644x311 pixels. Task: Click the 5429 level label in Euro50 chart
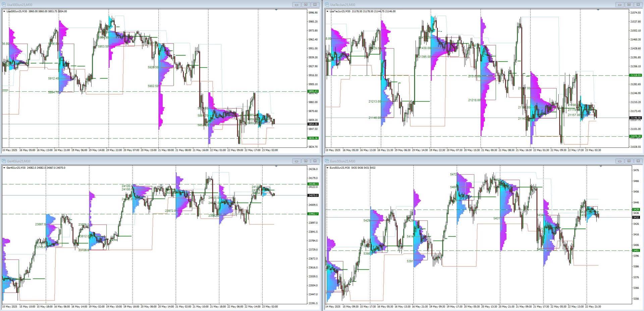pos(367,221)
